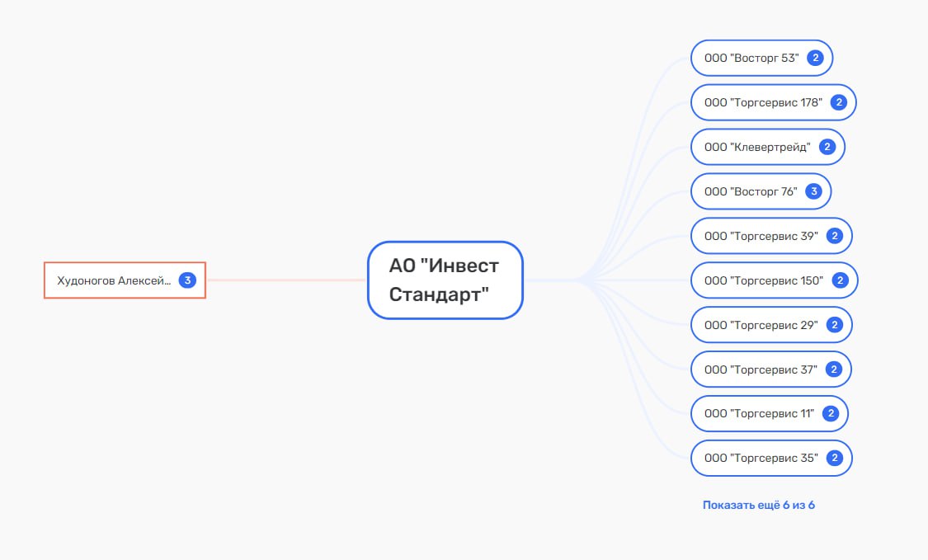Viewport: 928px width, 560px height.
Task: Select the ООО "Восторг 76" node label
Action: point(751,191)
